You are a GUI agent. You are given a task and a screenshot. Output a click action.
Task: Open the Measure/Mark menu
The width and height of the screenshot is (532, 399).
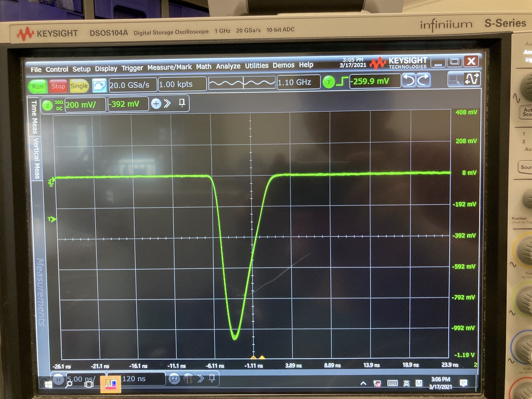(169, 67)
